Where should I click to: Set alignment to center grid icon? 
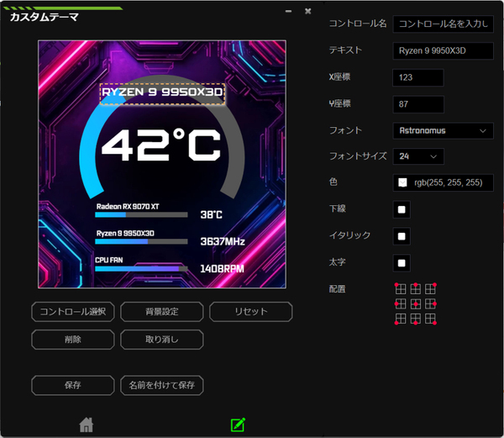(415, 303)
